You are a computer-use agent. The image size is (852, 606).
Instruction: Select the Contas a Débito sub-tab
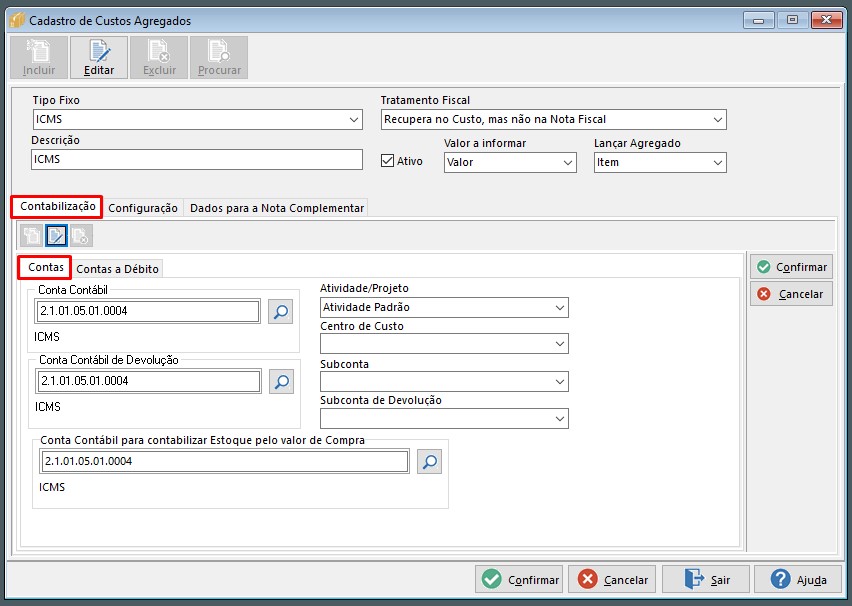[x=117, y=269]
